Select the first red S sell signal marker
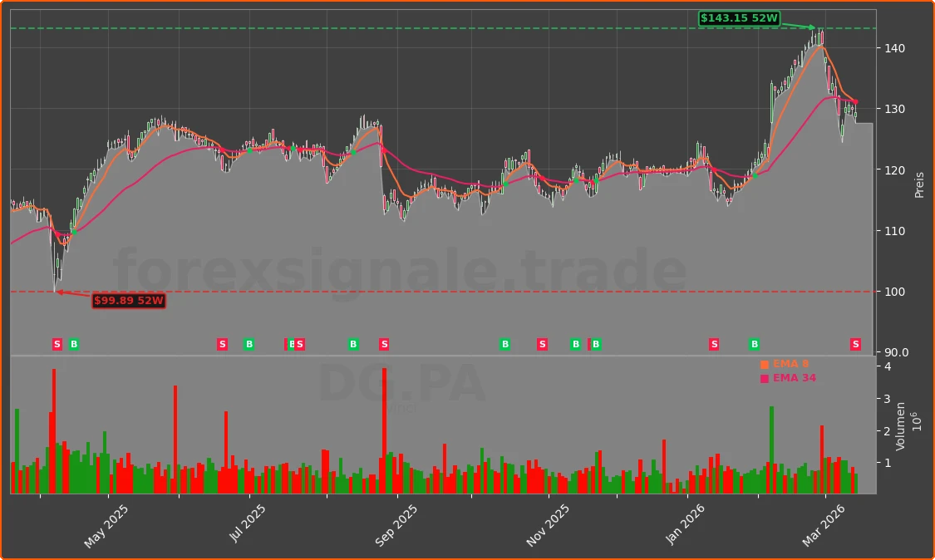Screen dimensions: 935x560 point(57,343)
